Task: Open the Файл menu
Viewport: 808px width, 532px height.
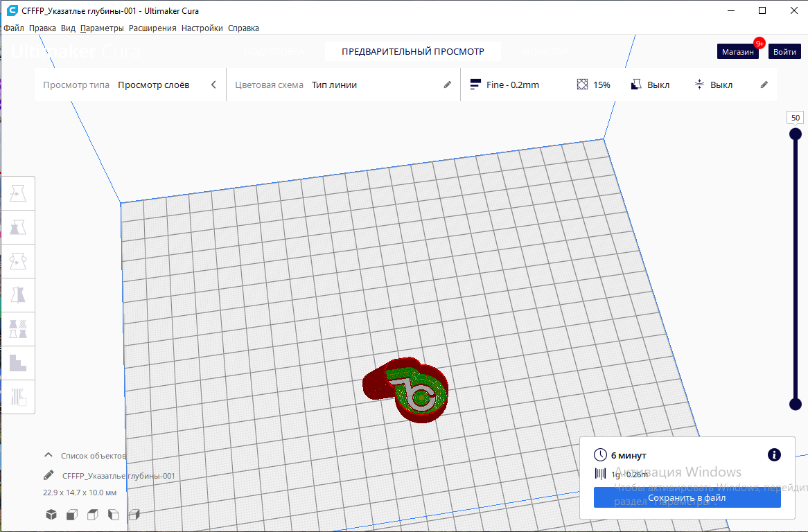Action: [x=14, y=28]
